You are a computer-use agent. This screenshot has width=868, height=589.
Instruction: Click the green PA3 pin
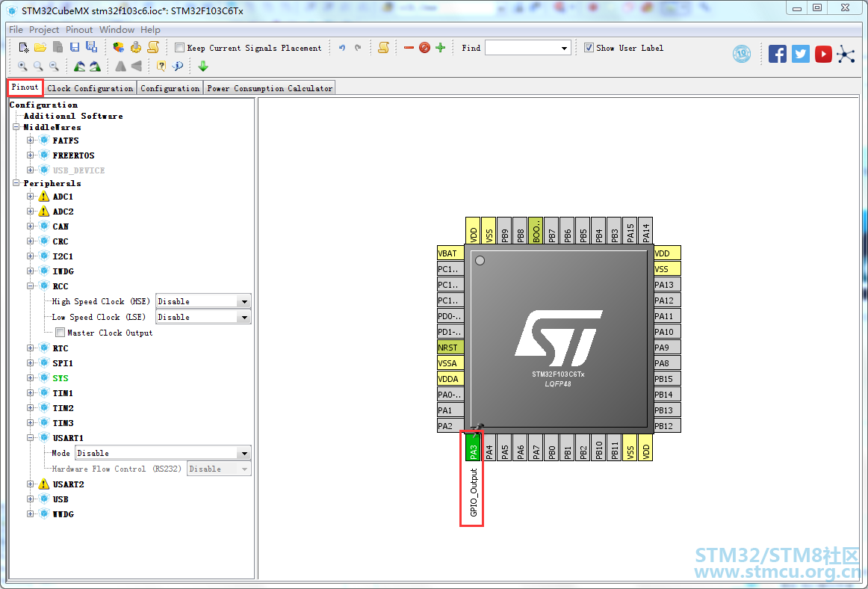point(473,447)
